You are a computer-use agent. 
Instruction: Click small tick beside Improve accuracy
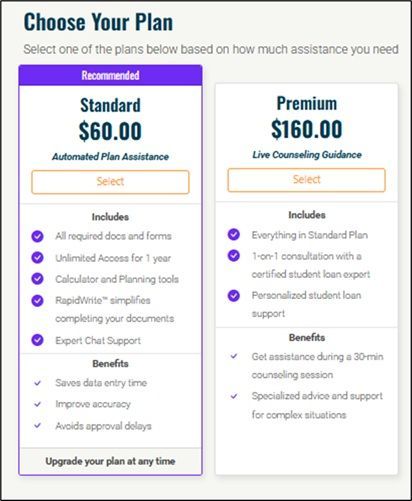coord(37,404)
